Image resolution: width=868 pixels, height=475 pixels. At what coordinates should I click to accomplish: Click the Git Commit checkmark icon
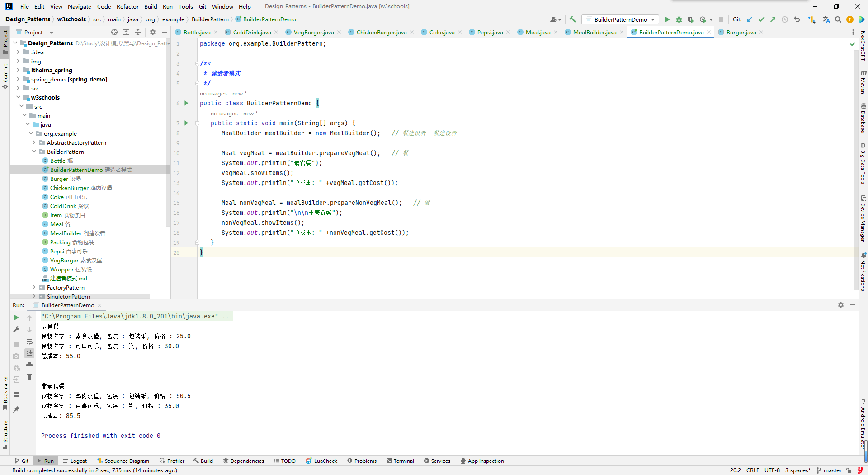coord(761,19)
